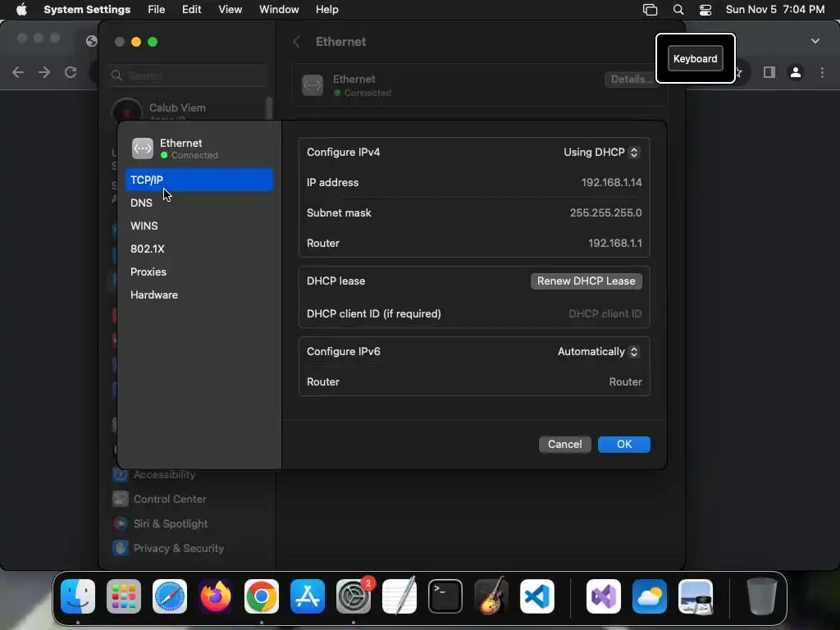This screenshot has width=840, height=630.
Task: Open purple Visual Studio Dock icon
Action: 604,596
